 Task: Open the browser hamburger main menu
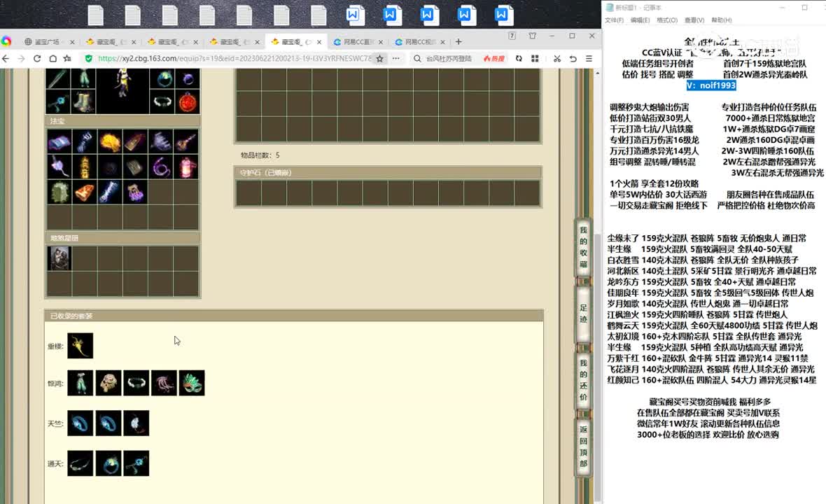pos(589,59)
